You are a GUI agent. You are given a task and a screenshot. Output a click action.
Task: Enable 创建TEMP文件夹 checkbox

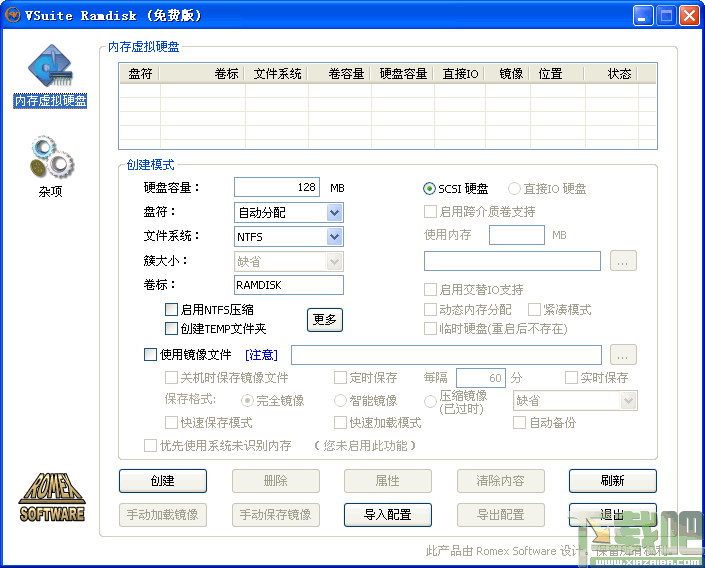[x=171, y=329]
